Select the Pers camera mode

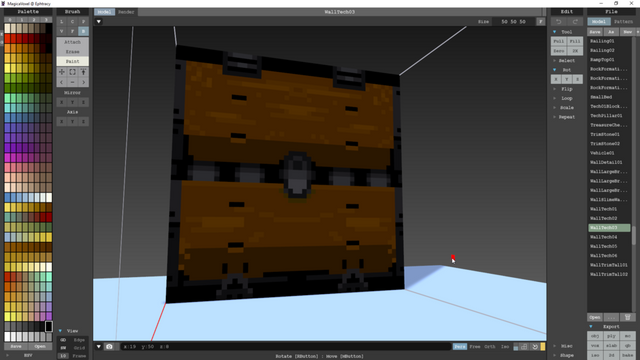(460, 347)
